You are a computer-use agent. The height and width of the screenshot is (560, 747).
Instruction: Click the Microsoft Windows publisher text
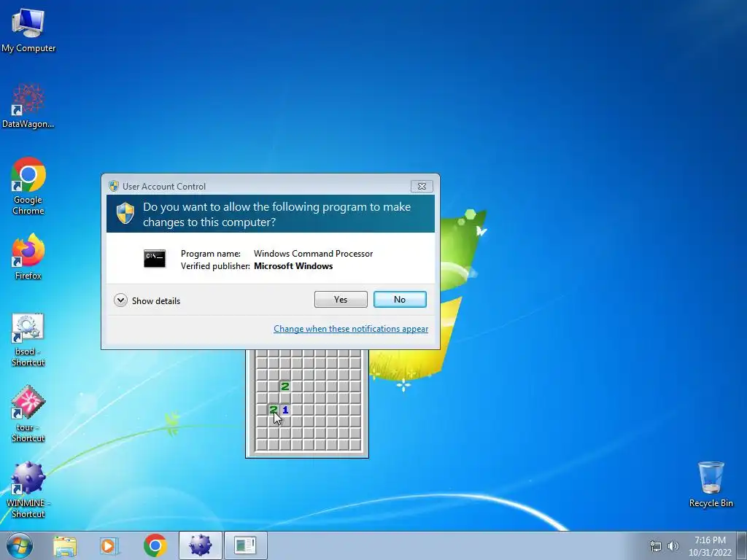293,266
